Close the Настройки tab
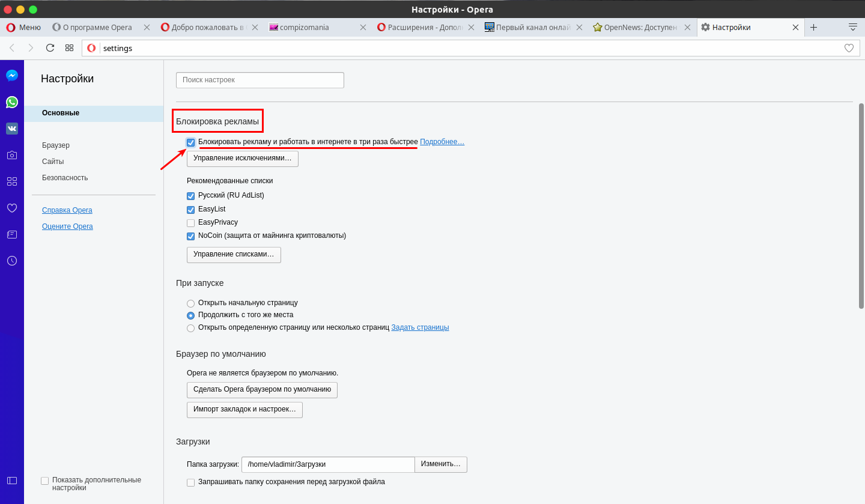865x504 pixels. pos(795,27)
